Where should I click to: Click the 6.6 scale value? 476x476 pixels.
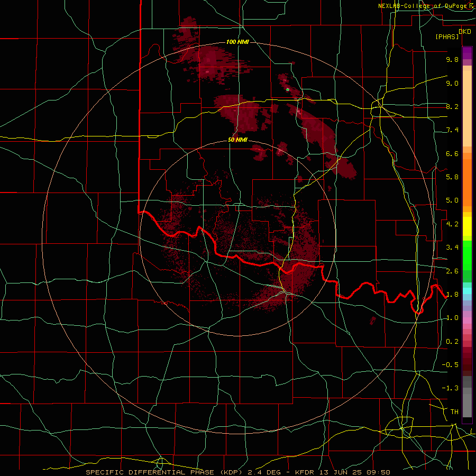point(452,153)
